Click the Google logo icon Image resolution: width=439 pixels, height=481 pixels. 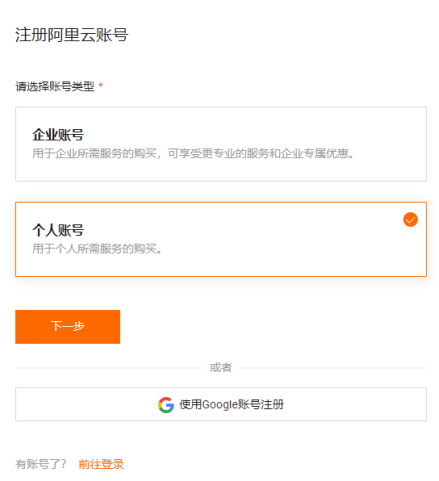click(x=166, y=405)
